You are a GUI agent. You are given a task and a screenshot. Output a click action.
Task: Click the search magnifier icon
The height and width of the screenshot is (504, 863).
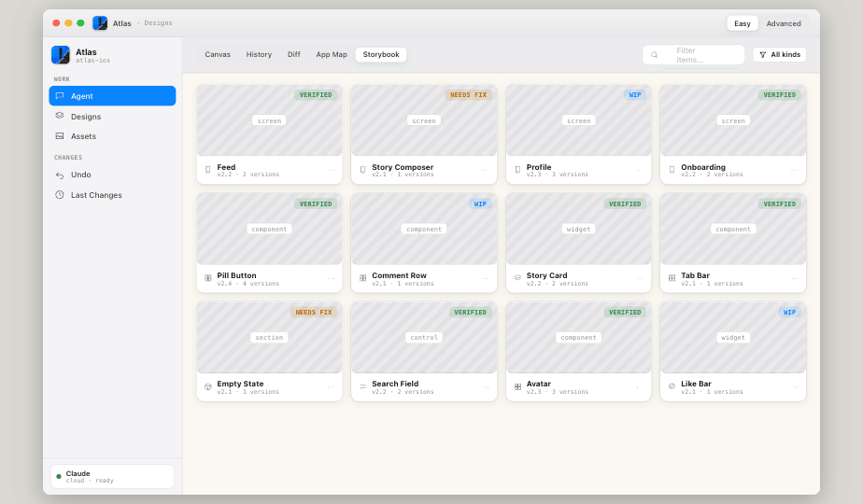click(x=655, y=54)
